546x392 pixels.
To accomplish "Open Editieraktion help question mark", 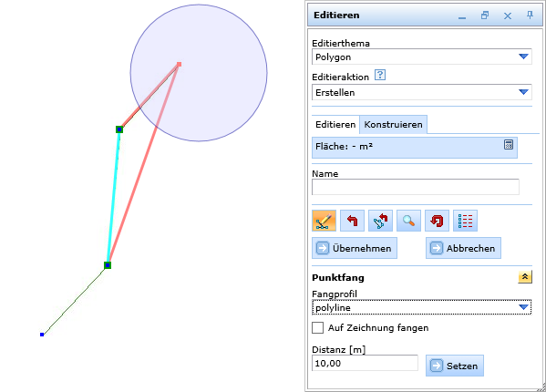I will (x=380, y=75).
